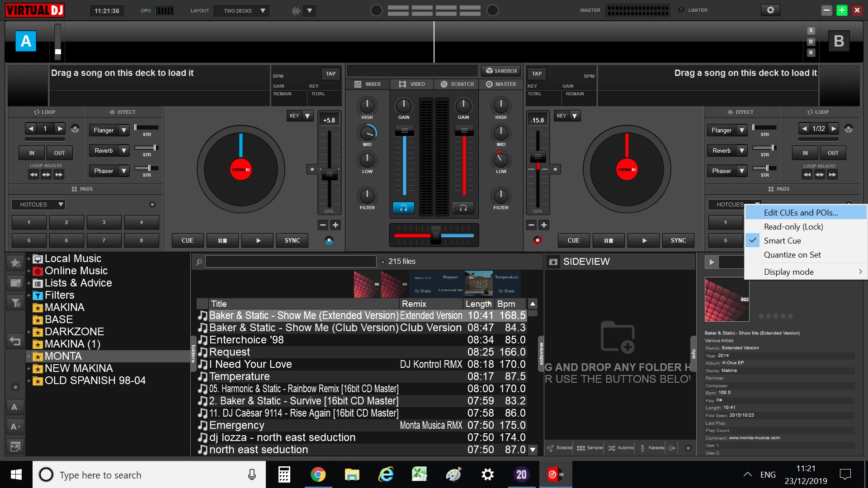Click deck A loop IN button
Viewport: 868px width, 488px height.
[x=32, y=153]
